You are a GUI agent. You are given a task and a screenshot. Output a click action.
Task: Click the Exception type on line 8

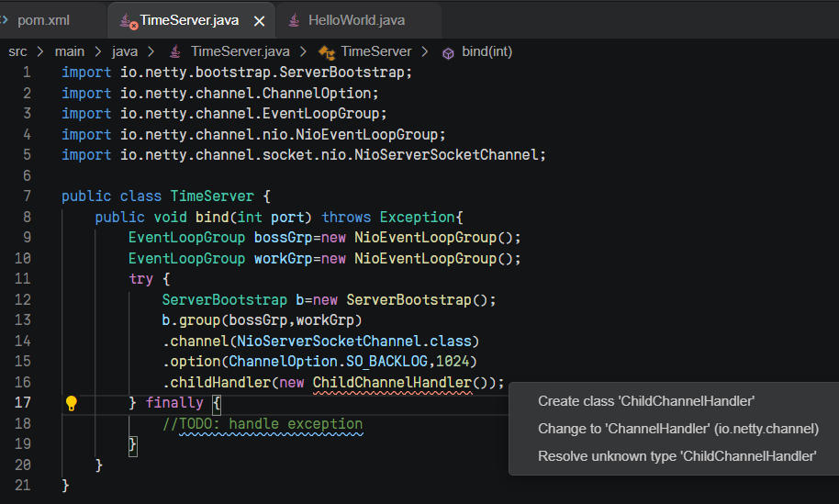point(418,218)
